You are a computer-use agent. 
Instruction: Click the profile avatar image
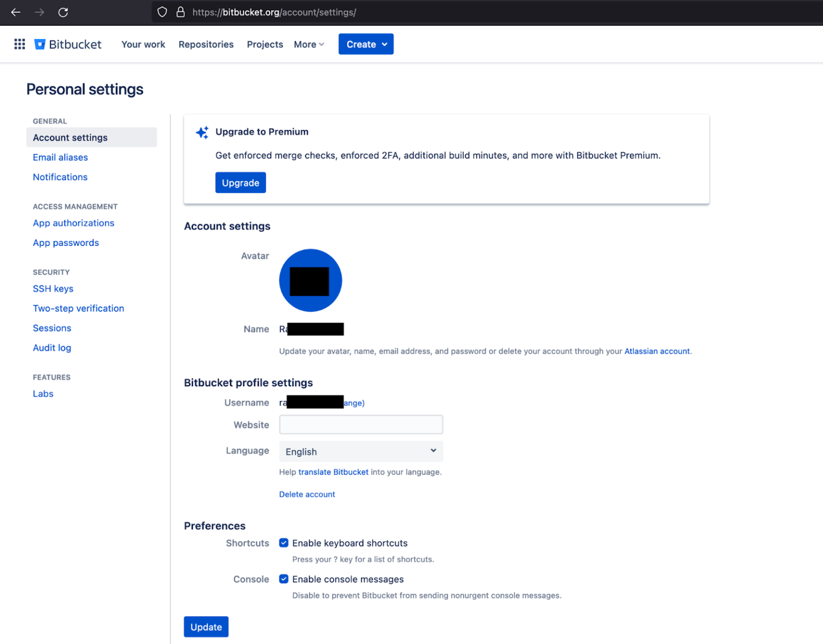(x=310, y=280)
